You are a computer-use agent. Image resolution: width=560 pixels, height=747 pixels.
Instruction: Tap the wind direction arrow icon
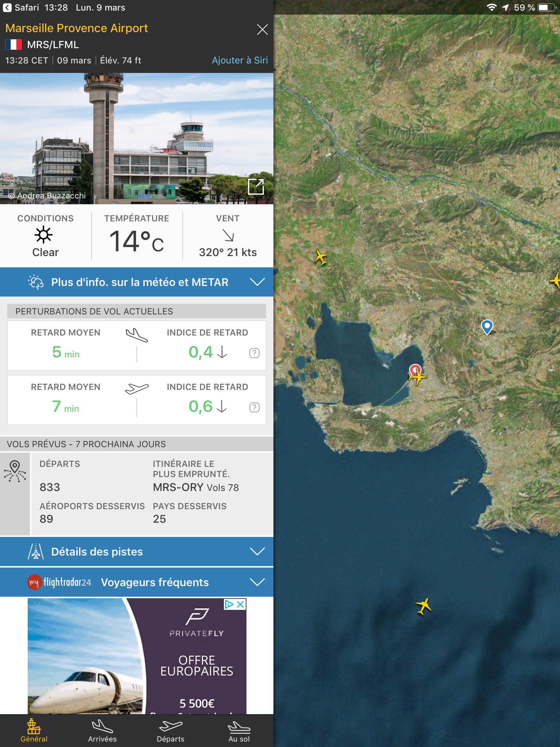pyautogui.click(x=228, y=236)
